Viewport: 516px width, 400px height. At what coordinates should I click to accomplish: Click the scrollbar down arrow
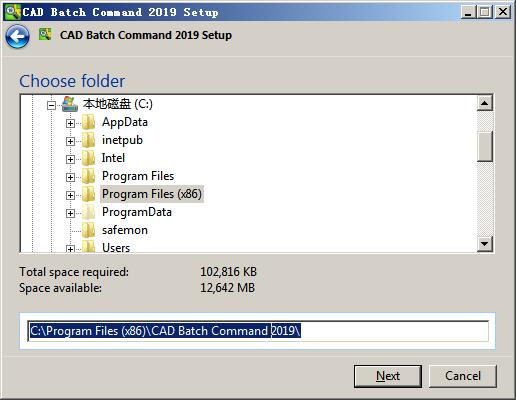[x=485, y=244]
